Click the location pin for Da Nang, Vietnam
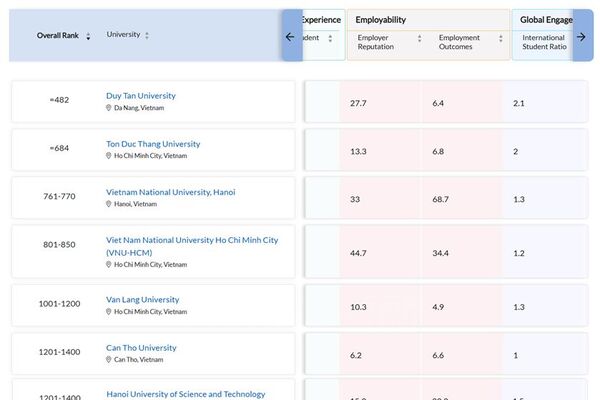Viewport: 600px width, 400px height. 109,108
